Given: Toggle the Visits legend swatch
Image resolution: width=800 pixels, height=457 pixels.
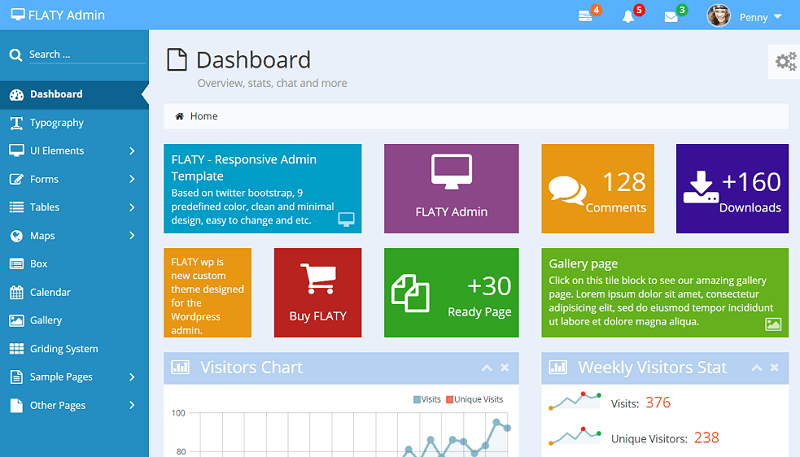Looking at the screenshot, I should (417, 399).
